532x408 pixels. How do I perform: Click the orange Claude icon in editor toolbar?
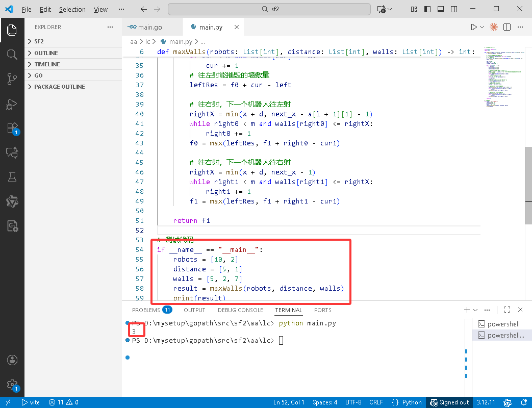(494, 27)
